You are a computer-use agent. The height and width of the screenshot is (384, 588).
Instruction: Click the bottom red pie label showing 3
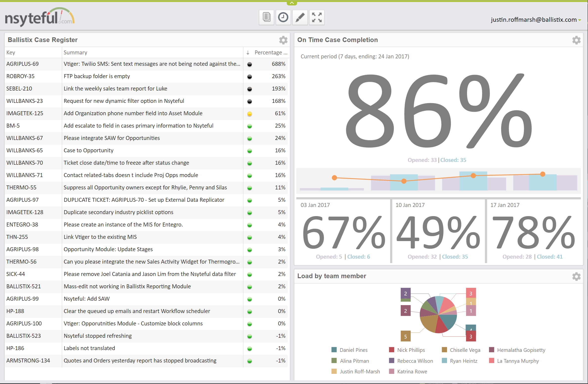(471, 337)
